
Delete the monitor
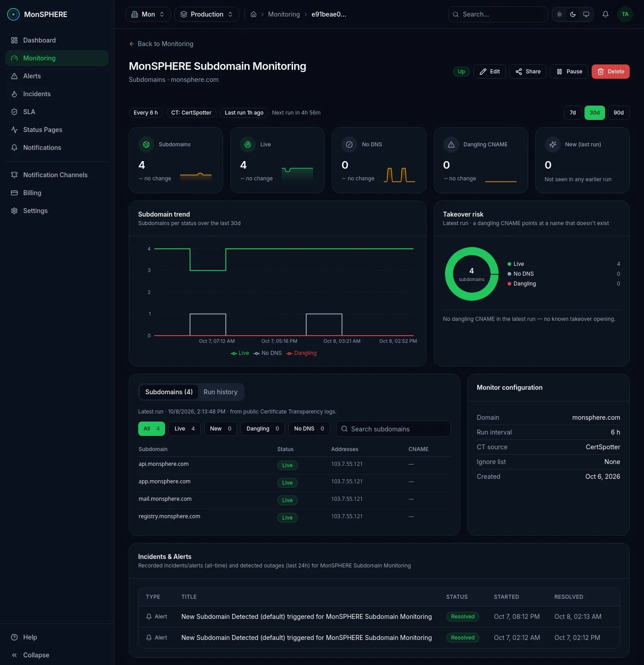coord(610,72)
